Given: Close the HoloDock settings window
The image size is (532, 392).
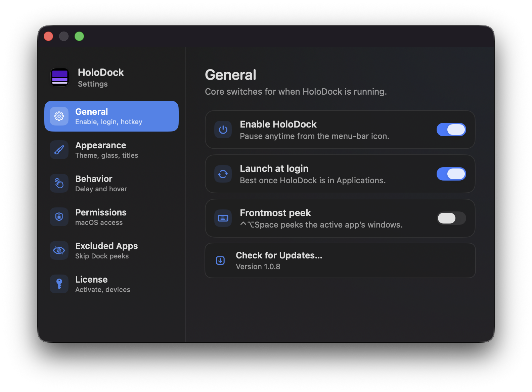Looking at the screenshot, I should [x=48, y=36].
